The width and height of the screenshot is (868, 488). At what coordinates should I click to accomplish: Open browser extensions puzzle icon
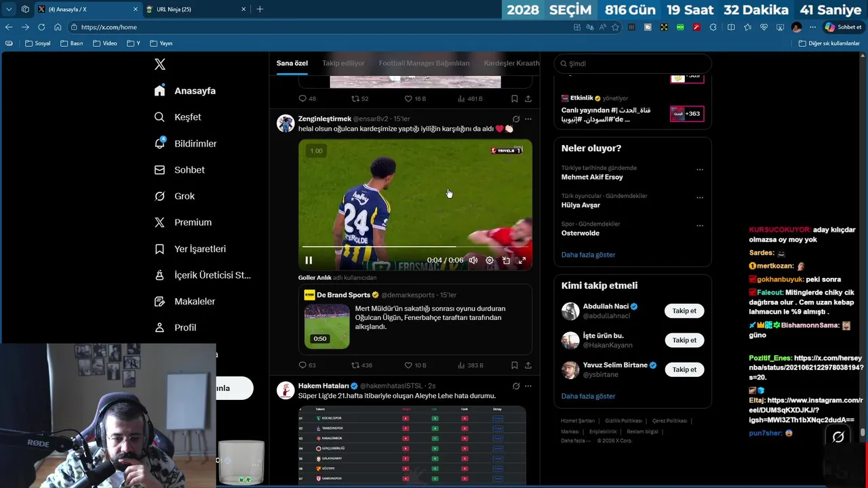[713, 27]
